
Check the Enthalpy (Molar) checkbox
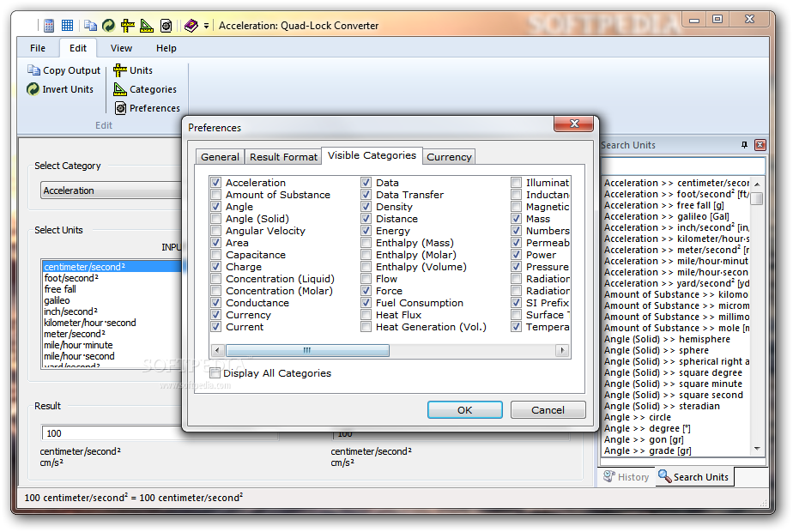pyautogui.click(x=366, y=255)
